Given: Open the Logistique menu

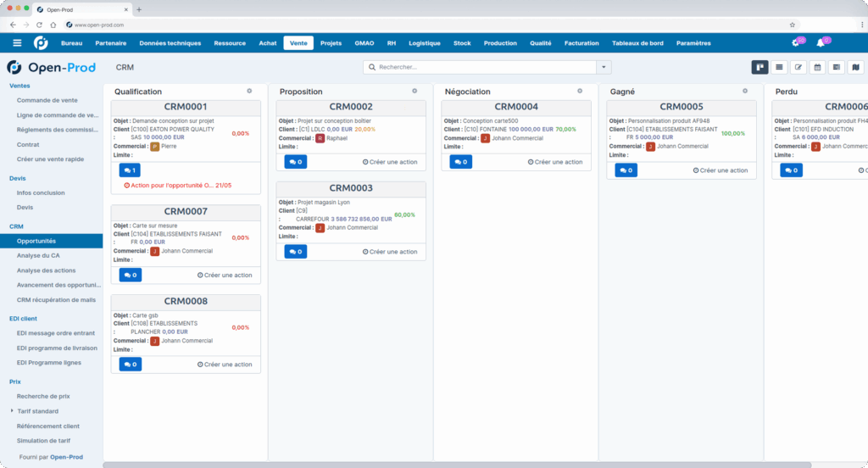Looking at the screenshot, I should 425,42.
